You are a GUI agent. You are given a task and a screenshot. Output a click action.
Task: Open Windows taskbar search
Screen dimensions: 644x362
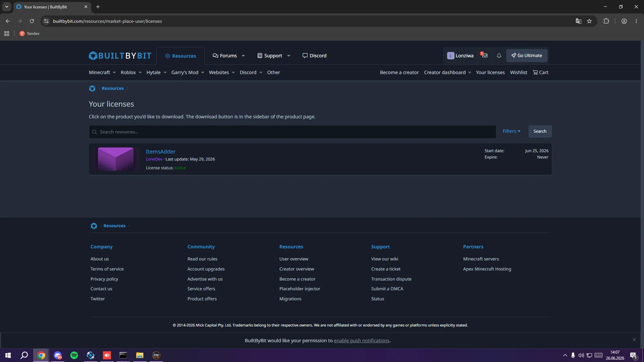[x=24, y=355]
